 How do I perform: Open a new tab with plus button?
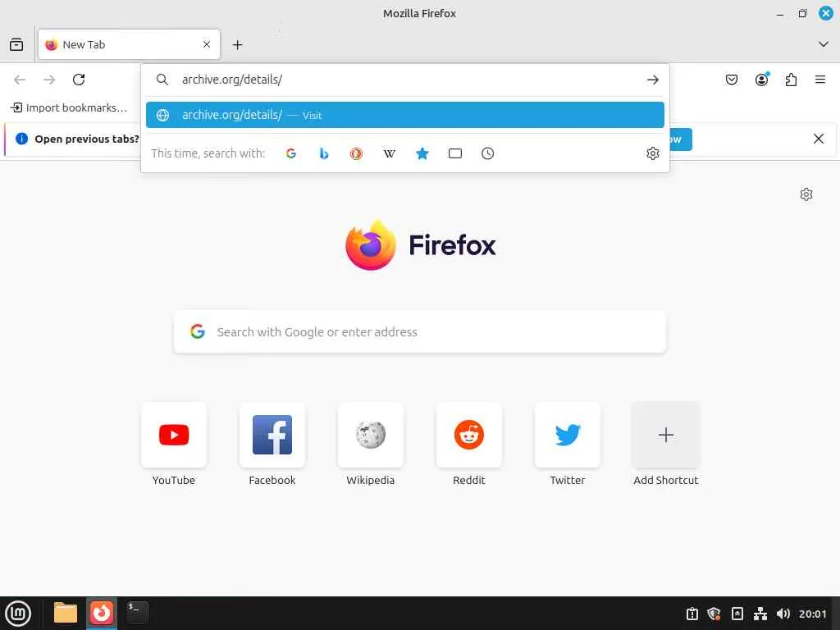[x=237, y=45]
